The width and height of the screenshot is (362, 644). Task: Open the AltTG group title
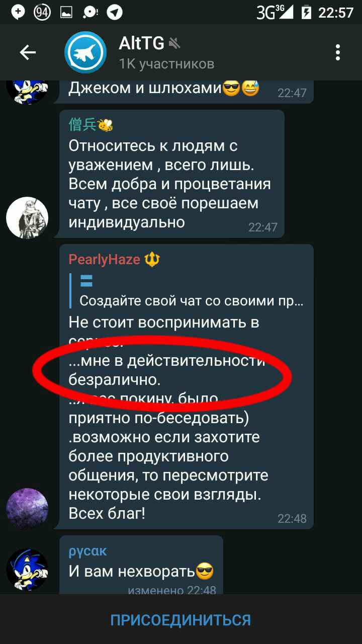point(141,44)
